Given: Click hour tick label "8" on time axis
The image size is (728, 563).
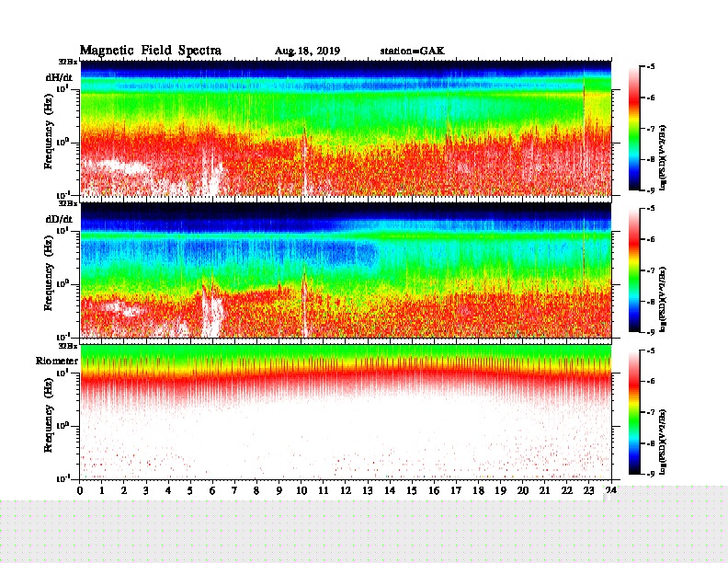Looking at the screenshot, I should (256, 490).
